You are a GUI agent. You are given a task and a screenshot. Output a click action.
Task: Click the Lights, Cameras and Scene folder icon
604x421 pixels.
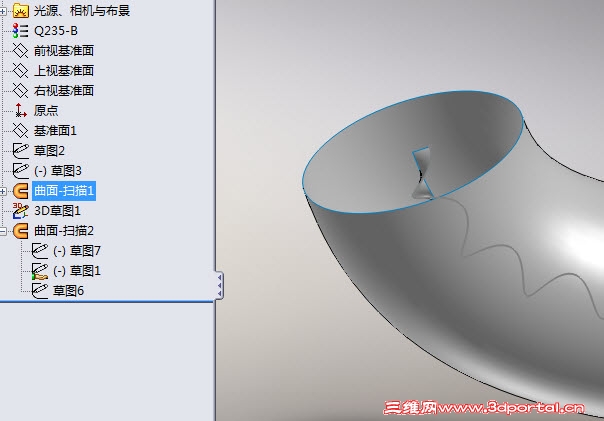(20, 10)
